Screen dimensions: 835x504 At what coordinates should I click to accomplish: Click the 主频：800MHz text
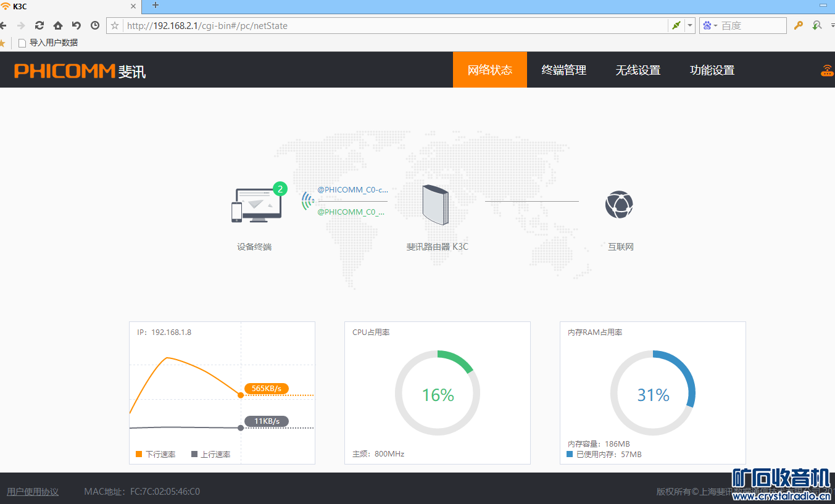click(x=378, y=454)
